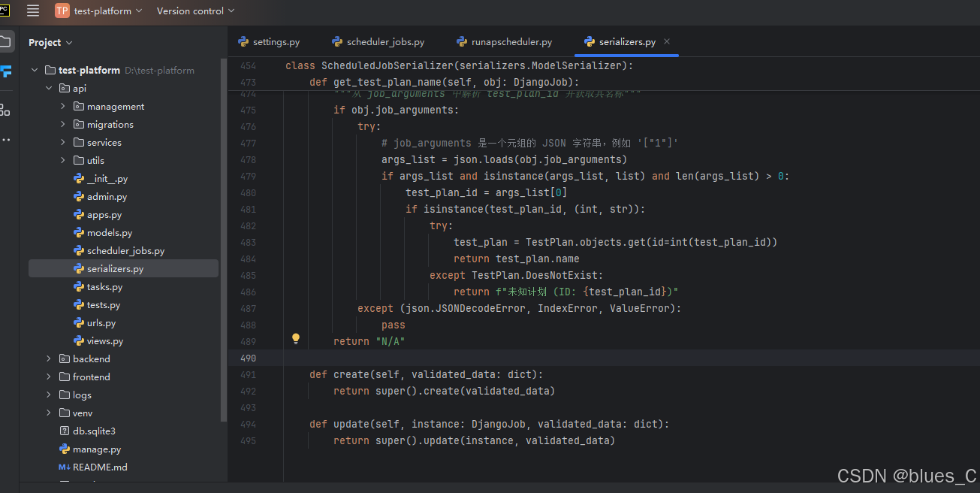The height and width of the screenshot is (493, 980).
Task: Click line number 478 in the gutter
Action: [248, 159]
